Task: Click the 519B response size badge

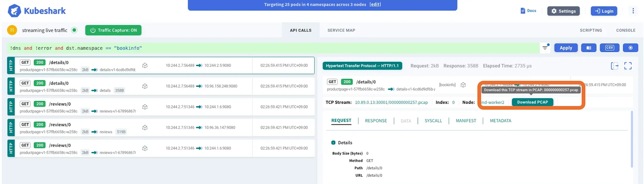Action: point(121,132)
